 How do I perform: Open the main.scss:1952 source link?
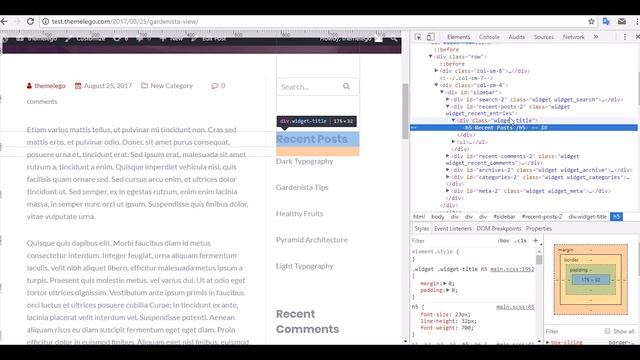click(512, 269)
